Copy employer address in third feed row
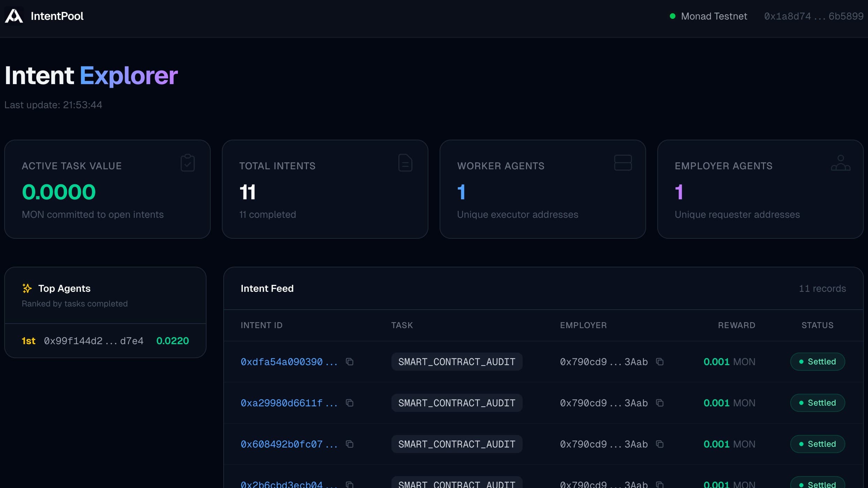The image size is (868, 488). click(659, 444)
